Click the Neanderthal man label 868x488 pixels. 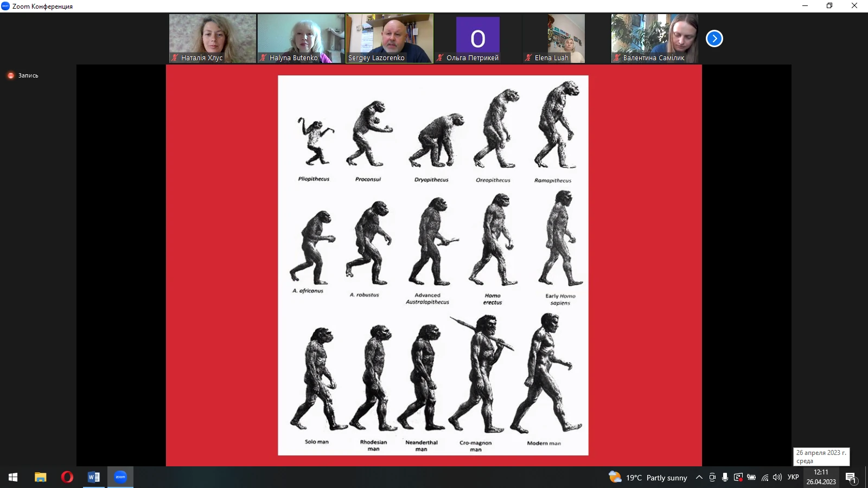pos(422,446)
